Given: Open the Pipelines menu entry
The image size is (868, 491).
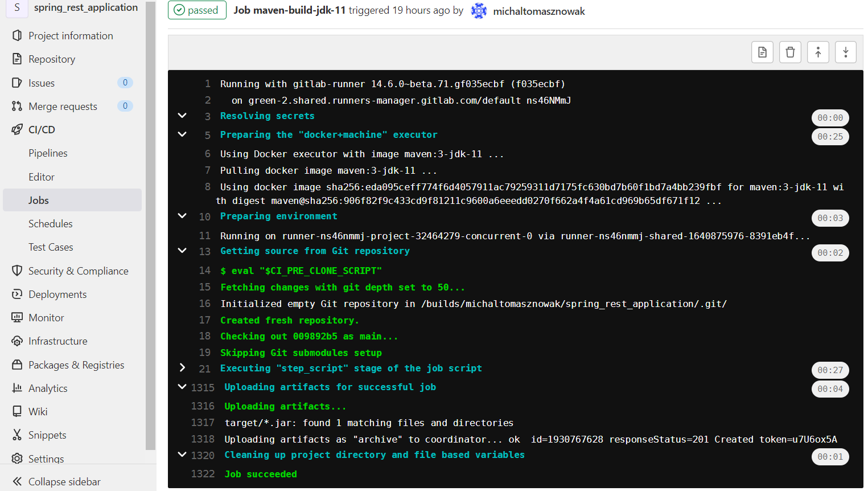Looking at the screenshot, I should point(48,153).
